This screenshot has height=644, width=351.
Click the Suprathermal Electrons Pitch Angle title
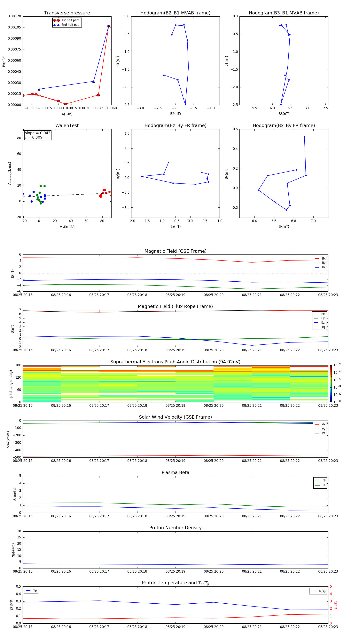click(175, 362)
